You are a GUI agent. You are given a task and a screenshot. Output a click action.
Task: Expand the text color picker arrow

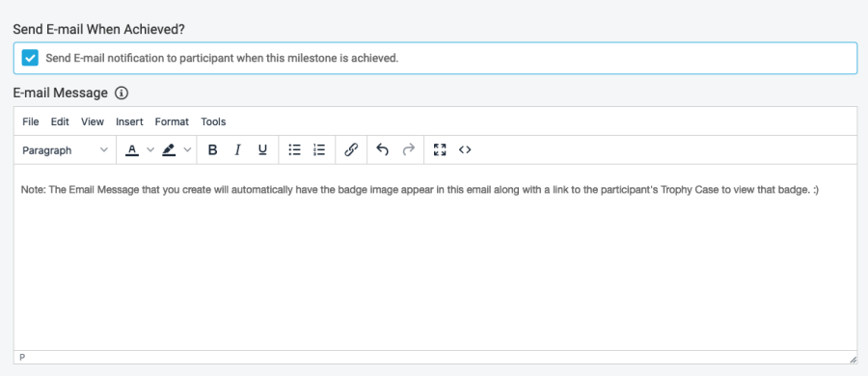click(x=149, y=150)
